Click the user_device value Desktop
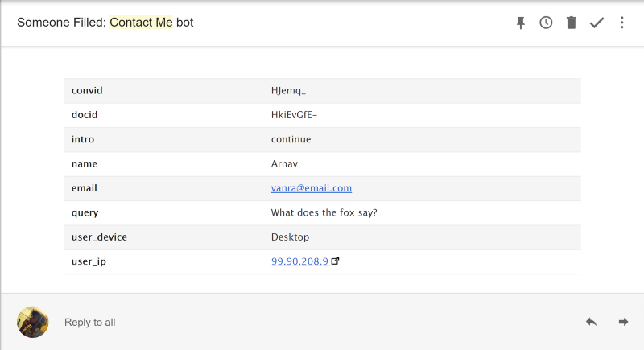Viewport: 644px width, 350px height. point(290,237)
